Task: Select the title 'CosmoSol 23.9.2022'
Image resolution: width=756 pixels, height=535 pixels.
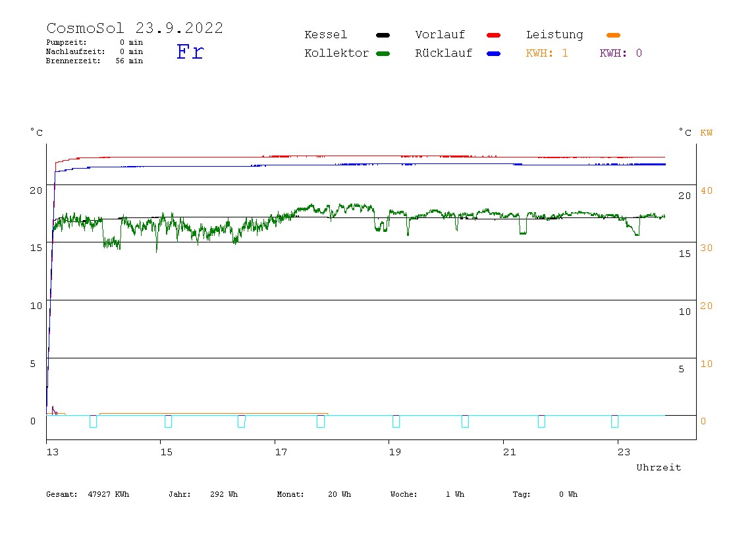Action: point(134,28)
